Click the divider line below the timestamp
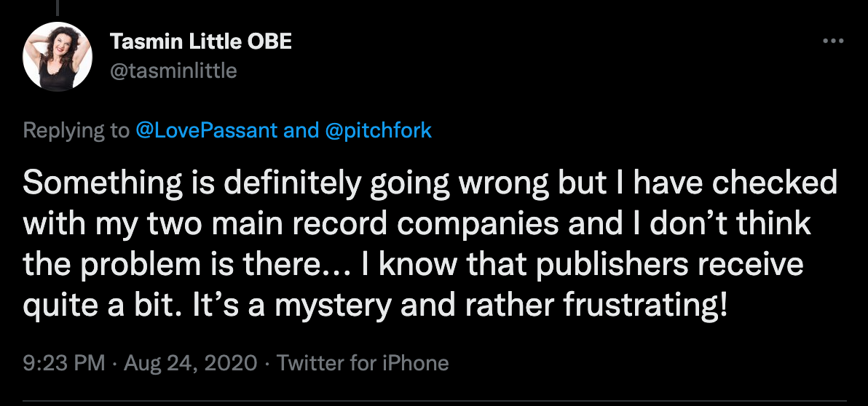Screen dimensions: 868x406 click(x=435, y=401)
